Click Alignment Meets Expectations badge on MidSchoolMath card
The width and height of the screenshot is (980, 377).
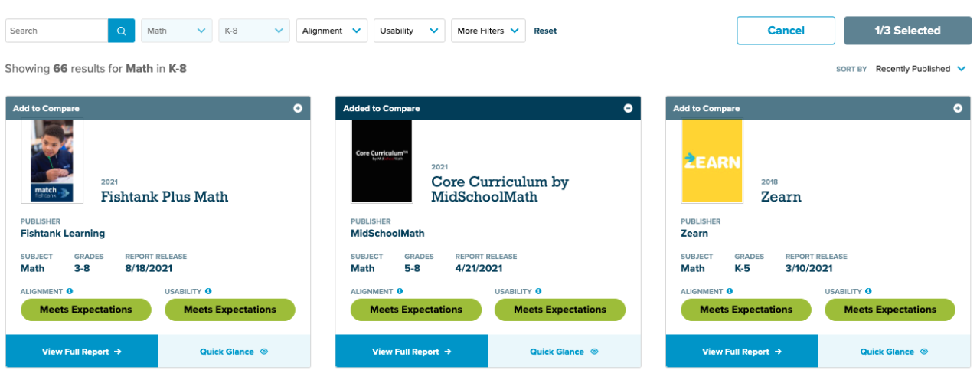(x=416, y=310)
